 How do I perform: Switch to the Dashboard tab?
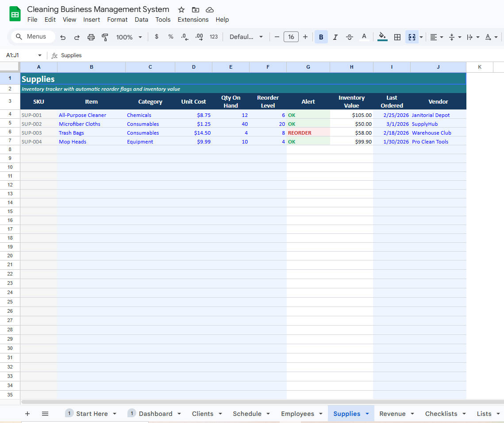156,414
